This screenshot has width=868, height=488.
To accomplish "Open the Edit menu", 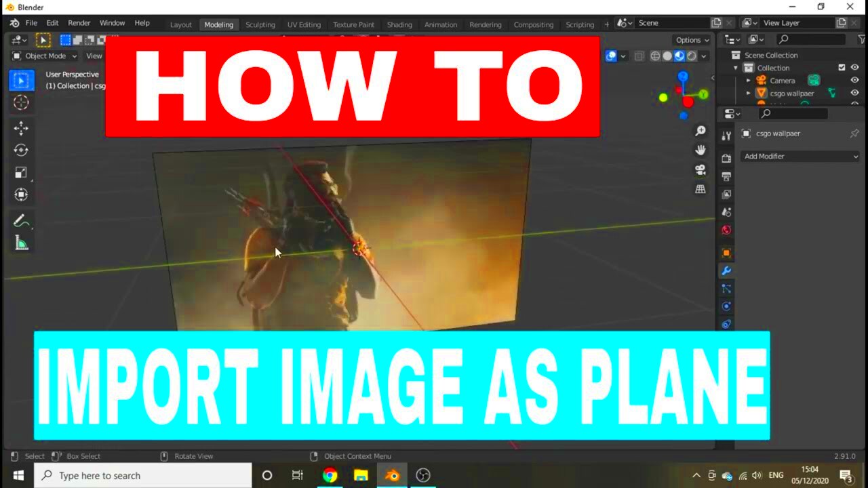I will click(52, 23).
